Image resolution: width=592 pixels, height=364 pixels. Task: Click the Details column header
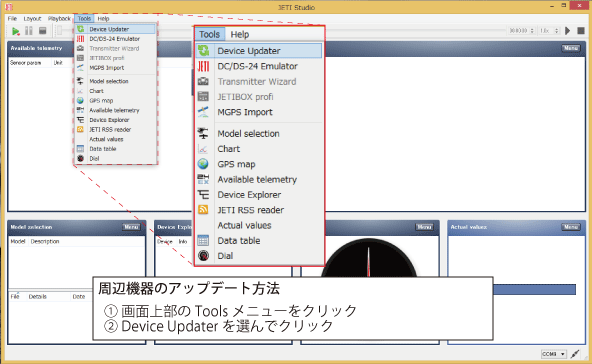click(x=38, y=297)
